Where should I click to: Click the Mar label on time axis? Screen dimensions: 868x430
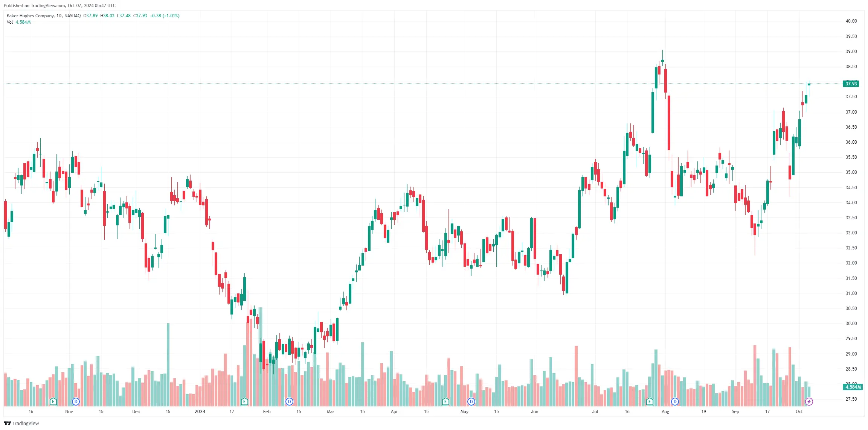click(x=330, y=412)
